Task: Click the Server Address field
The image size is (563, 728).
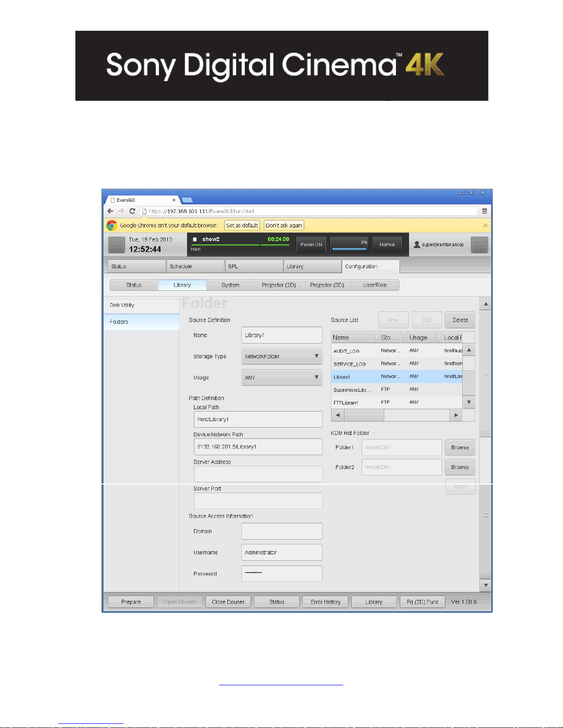Action: click(x=258, y=474)
